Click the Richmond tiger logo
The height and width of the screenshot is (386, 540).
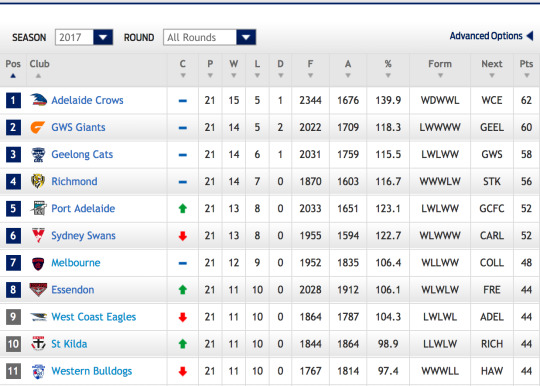38,181
